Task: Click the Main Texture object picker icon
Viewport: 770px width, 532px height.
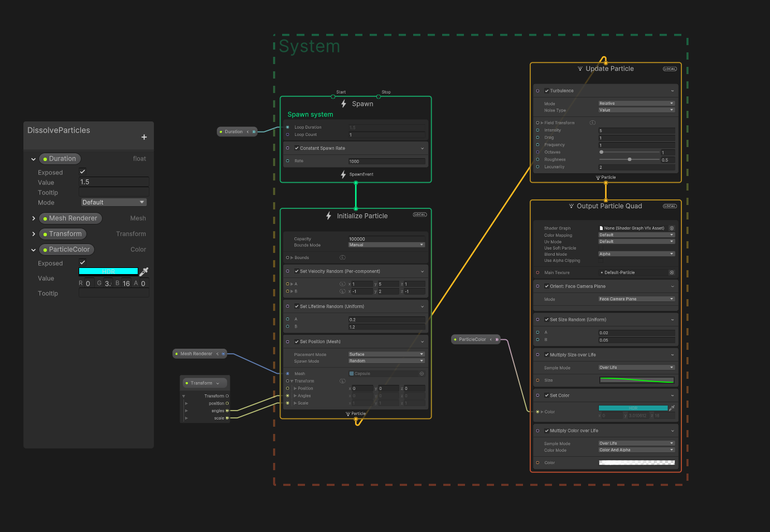Action: (x=671, y=272)
